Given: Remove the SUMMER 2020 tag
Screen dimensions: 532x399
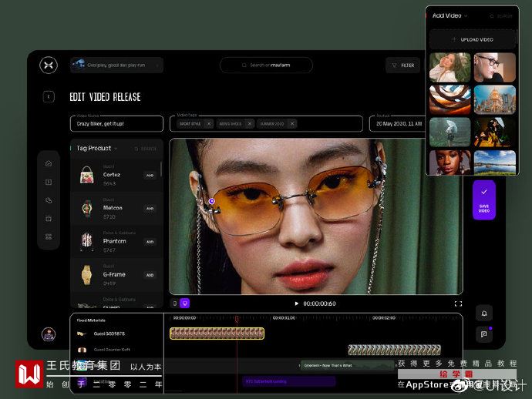Looking at the screenshot, I should point(292,124).
